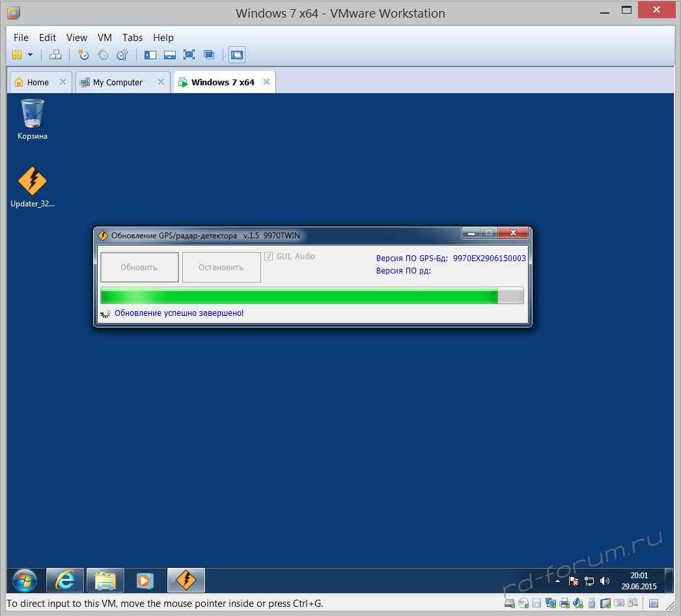Click the 'Обновление успешно завершено!' status message
681x616 pixels.
tap(179, 313)
